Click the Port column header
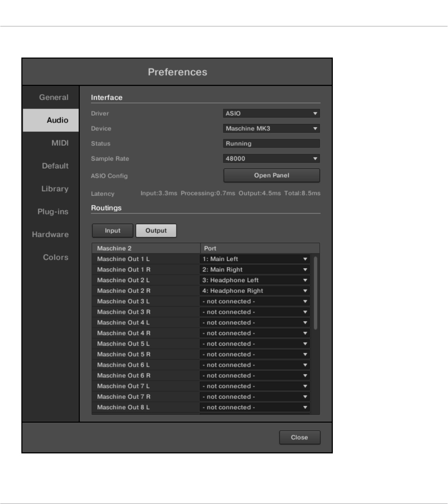 [260, 248]
